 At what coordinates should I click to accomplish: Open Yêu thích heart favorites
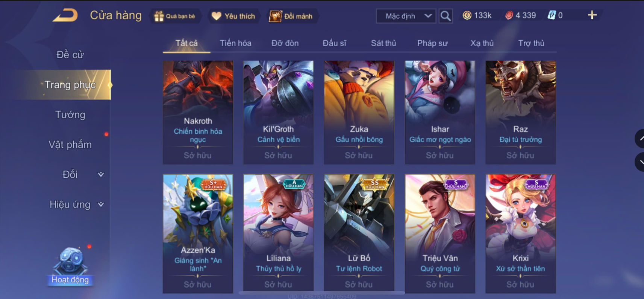(233, 16)
